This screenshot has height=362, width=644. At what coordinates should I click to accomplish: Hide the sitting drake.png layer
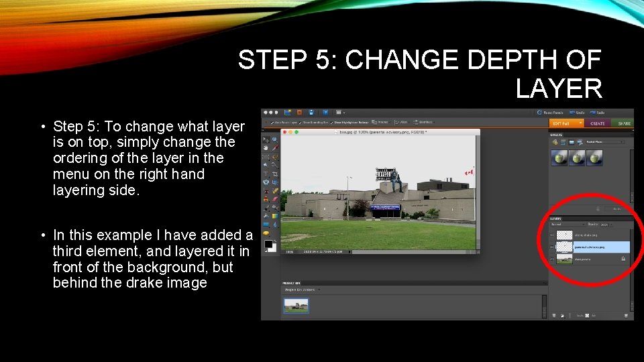click(551, 235)
